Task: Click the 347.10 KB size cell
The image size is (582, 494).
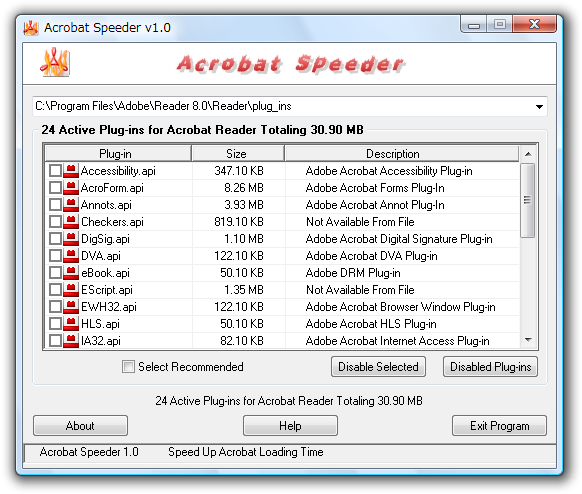Action: 239,171
